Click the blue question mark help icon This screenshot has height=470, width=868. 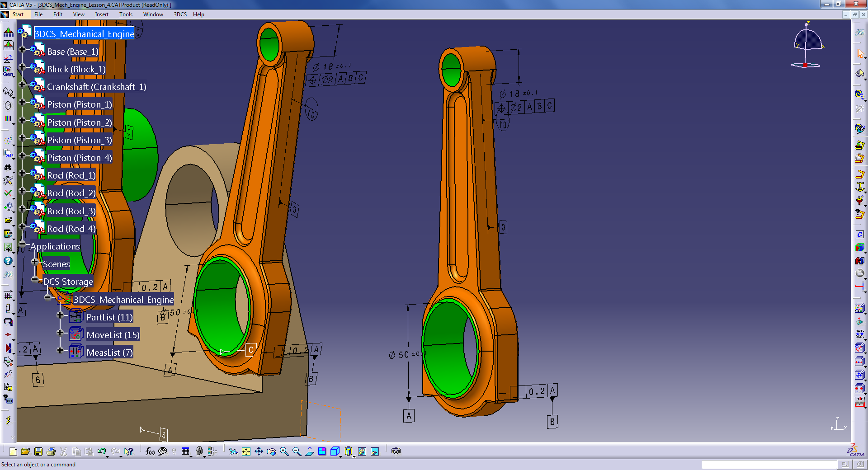point(8,261)
